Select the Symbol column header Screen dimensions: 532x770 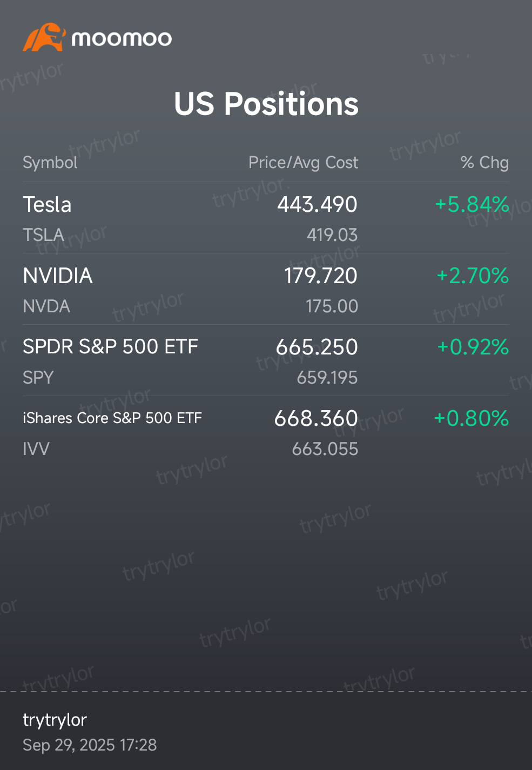(50, 163)
